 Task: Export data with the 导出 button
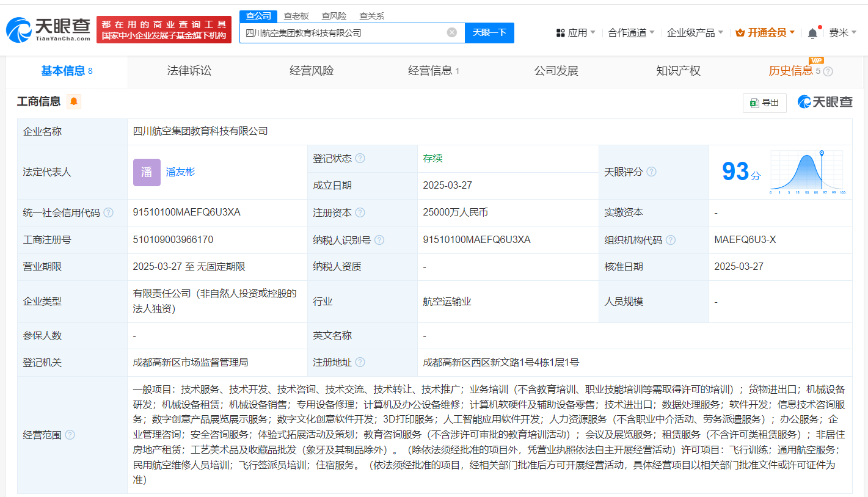point(764,103)
